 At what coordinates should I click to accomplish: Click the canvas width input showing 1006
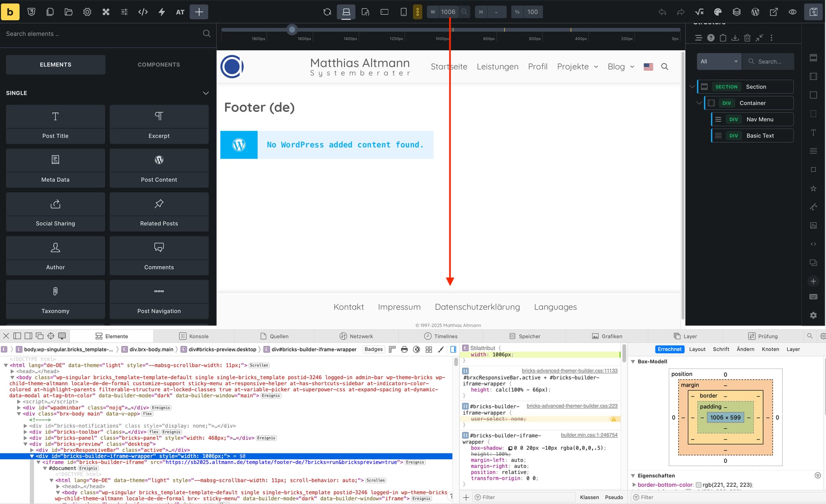(x=448, y=12)
